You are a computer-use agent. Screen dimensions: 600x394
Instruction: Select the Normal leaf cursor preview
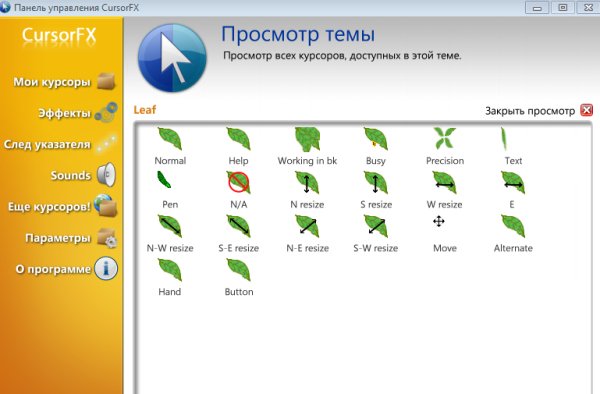pyautogui.click(x=170, y=139)
